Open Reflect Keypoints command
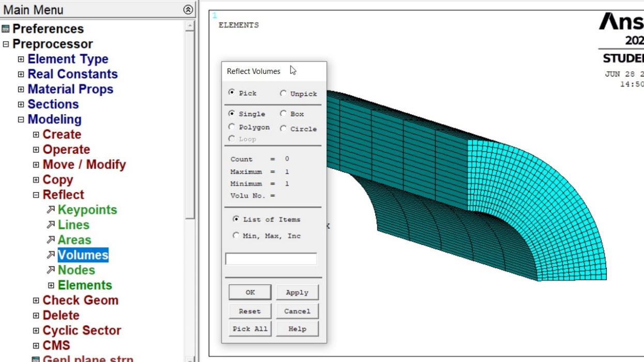 pos(87,210)
